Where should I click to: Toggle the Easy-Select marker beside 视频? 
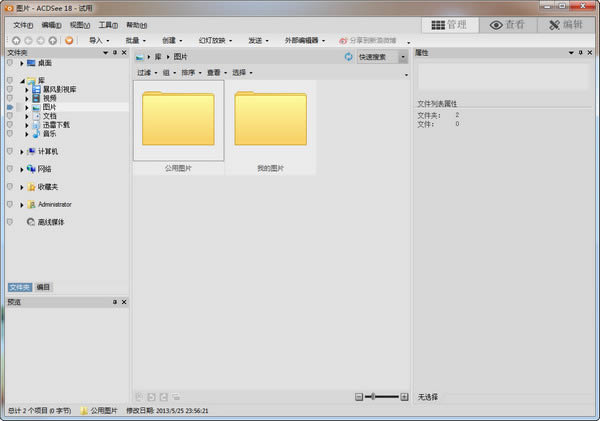(x=10, y=98)
